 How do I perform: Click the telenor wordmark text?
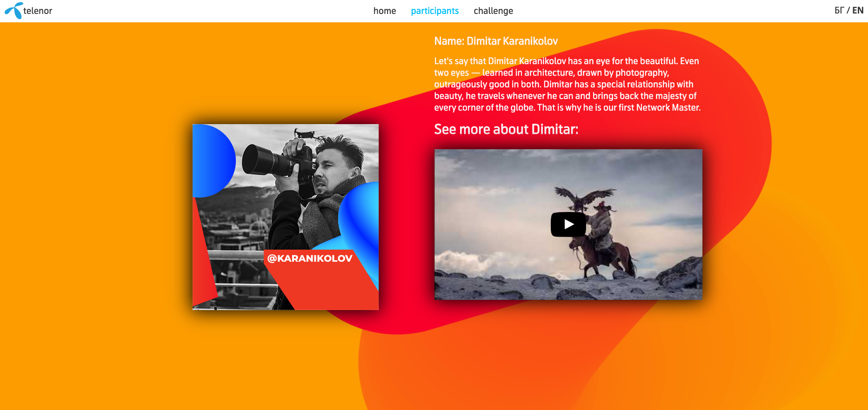tap(38, 11)
